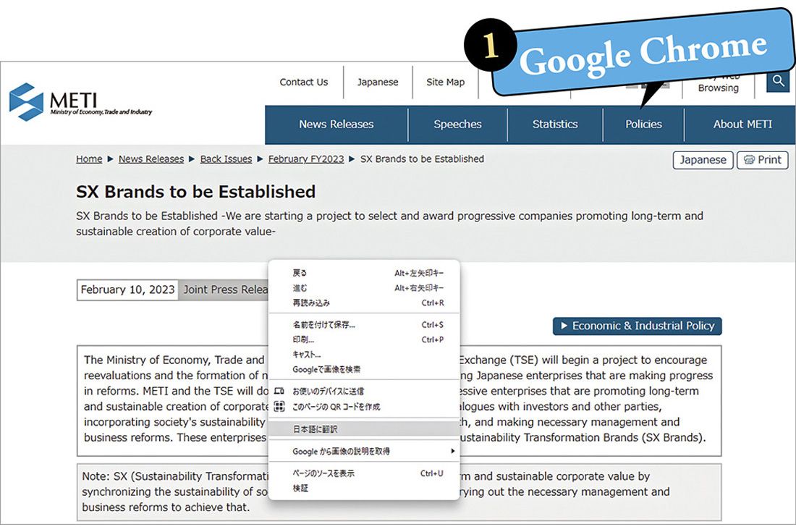Image resolution: width=796 pixels, height=532 pixels.
Task: Open the site search magnifier icon
Action: pyautogui.click(x=778, y=81)
